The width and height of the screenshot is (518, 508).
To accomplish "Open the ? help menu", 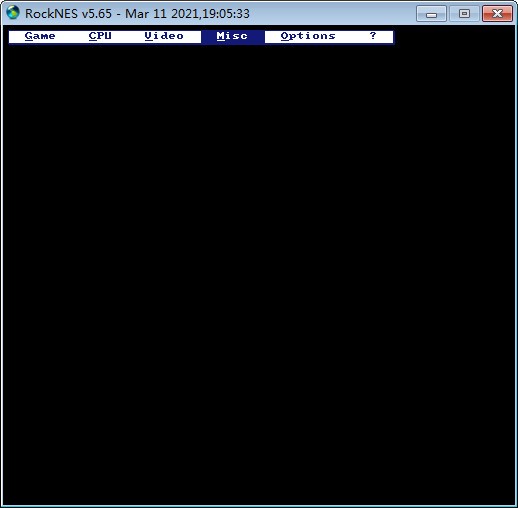I will 373,36.
